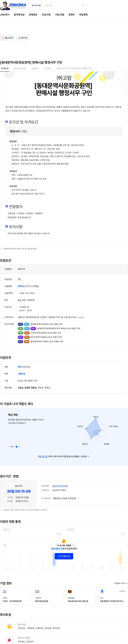
Task: Click the info icon beside 채용담당 이성훈
Action: click(x=78, y=498)
